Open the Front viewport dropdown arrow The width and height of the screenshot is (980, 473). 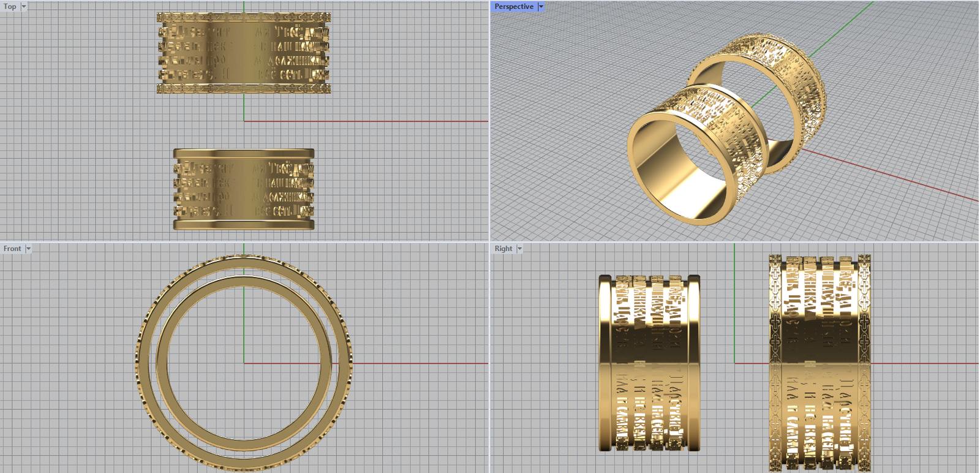[x=28, y=249]
